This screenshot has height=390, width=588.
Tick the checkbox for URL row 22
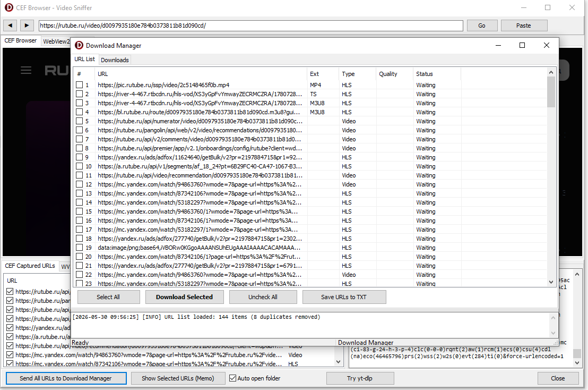[80, 274]
